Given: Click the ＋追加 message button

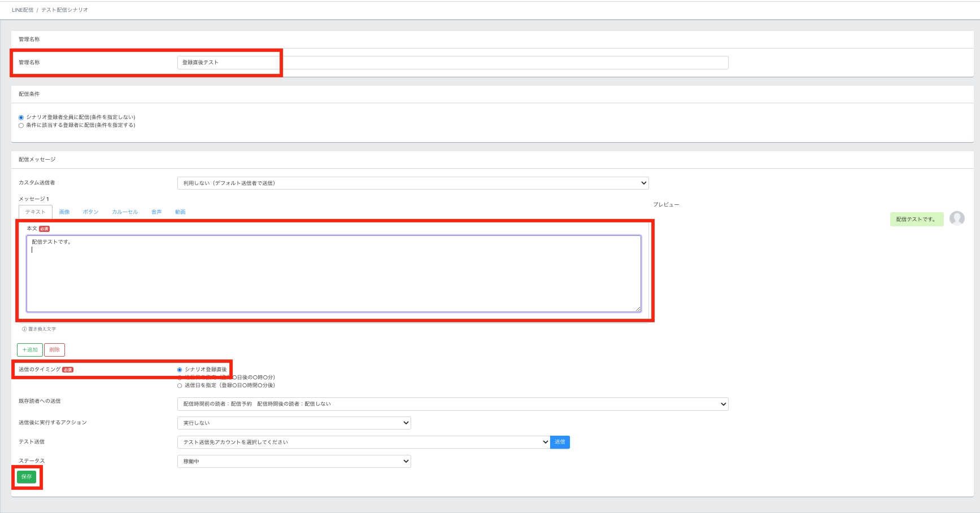Looking at the screenshot, I should point(30,350).
